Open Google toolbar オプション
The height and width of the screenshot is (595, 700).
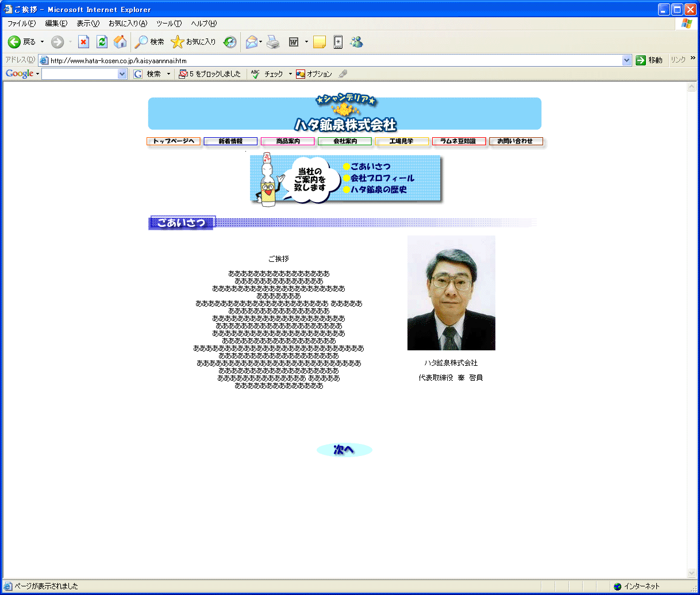[x=314, y=74]
